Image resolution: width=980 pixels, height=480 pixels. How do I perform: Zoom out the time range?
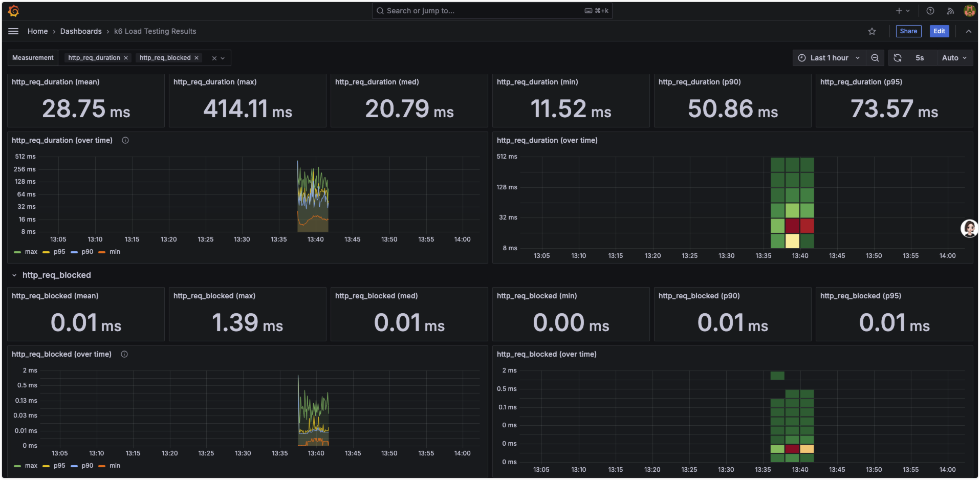[x=875, y=58]
